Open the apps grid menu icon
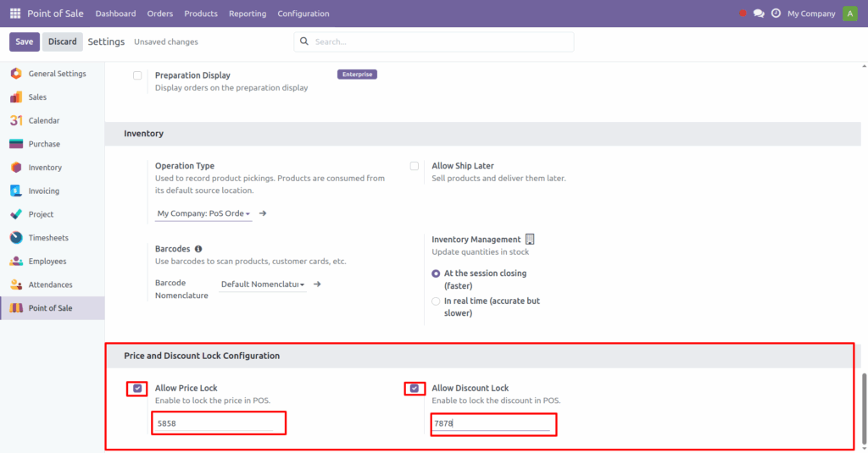 (15, 14)
